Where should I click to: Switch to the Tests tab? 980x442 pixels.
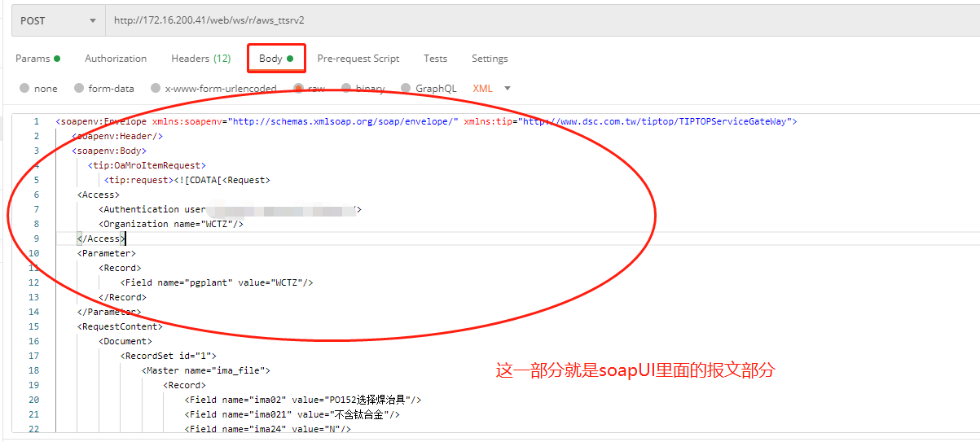point(435,59)
